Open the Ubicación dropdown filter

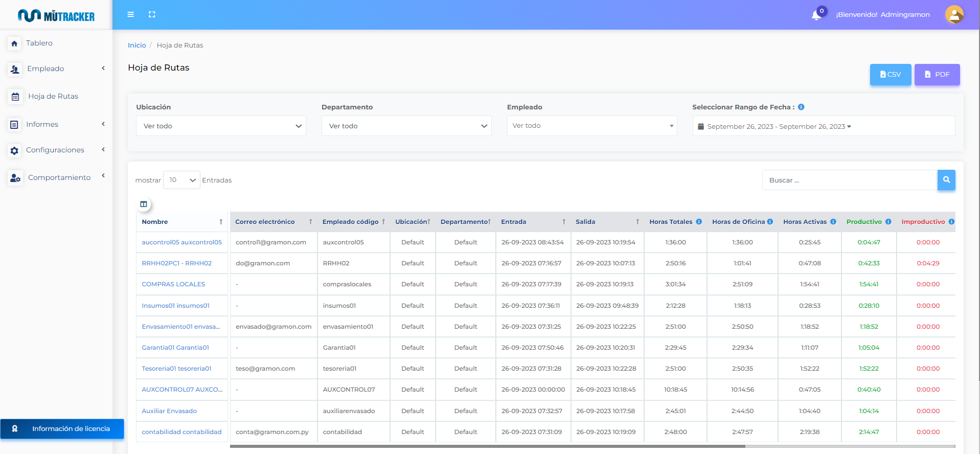click(x=221, y=126)
